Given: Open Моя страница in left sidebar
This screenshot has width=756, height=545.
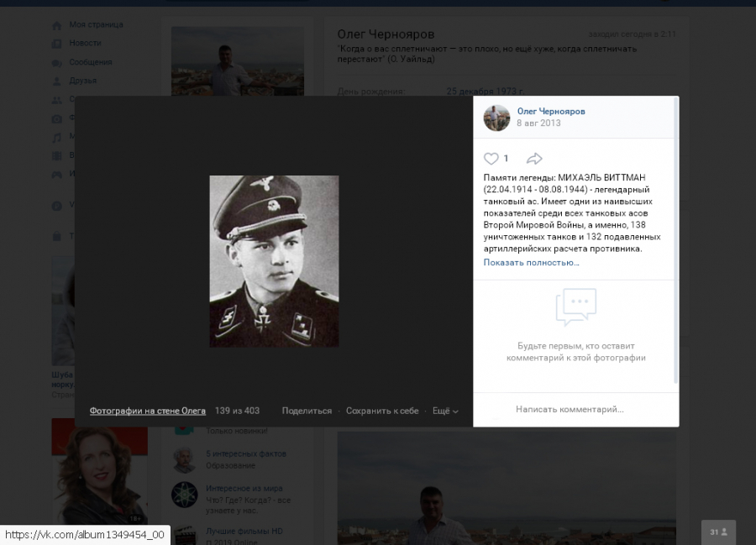Looking at the screenshot, I should pyautogui.click(x=96, y=24).
